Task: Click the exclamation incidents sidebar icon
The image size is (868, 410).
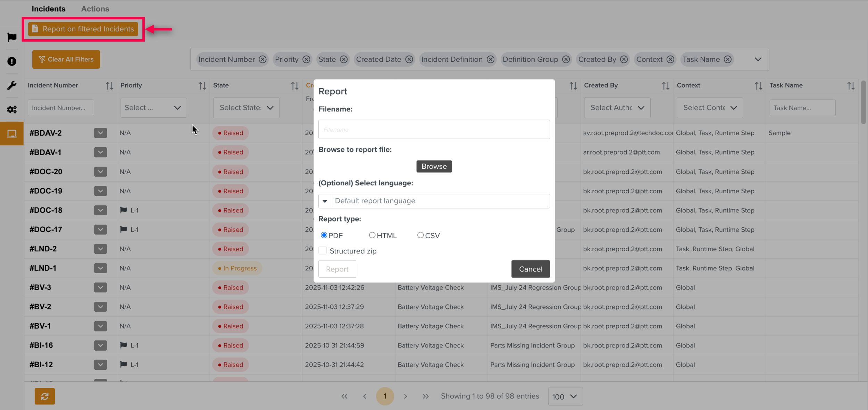Action: point(12,61)
